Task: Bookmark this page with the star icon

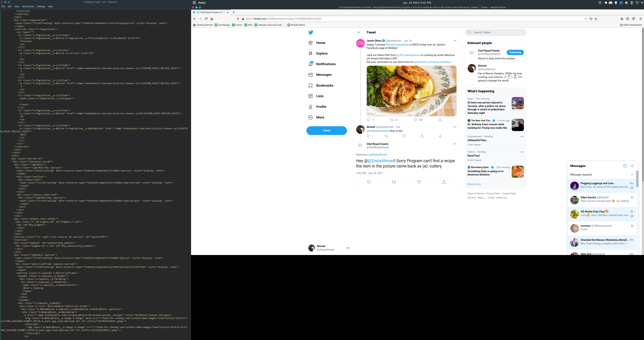Action: point(596,19)
